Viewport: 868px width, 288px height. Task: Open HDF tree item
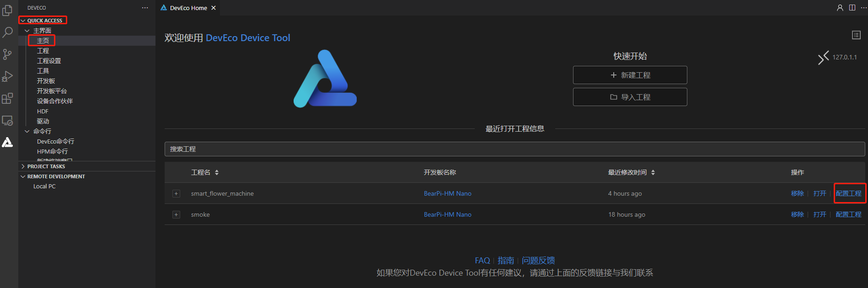click(43, 111)
